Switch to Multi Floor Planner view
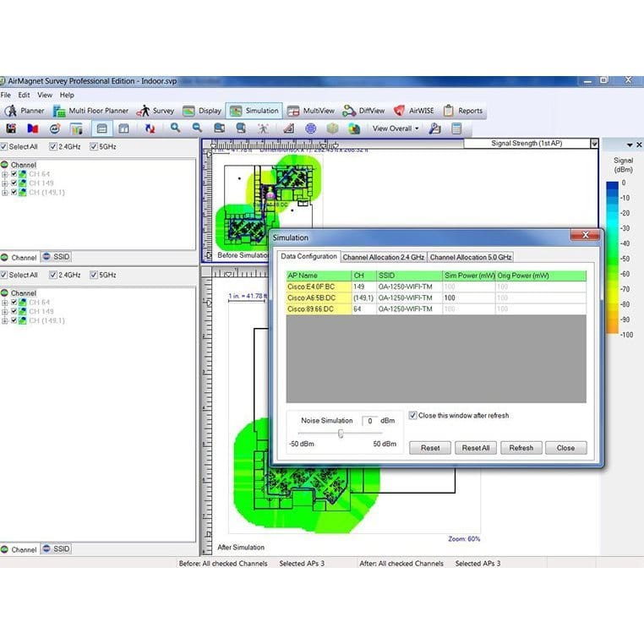 [x=90, y=111]
